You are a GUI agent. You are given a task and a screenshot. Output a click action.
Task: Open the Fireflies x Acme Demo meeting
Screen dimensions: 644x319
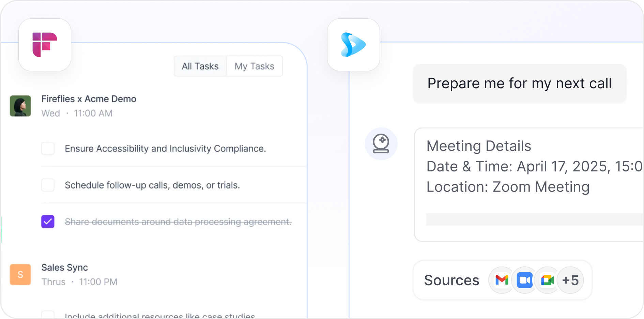[x=89, y=99]
